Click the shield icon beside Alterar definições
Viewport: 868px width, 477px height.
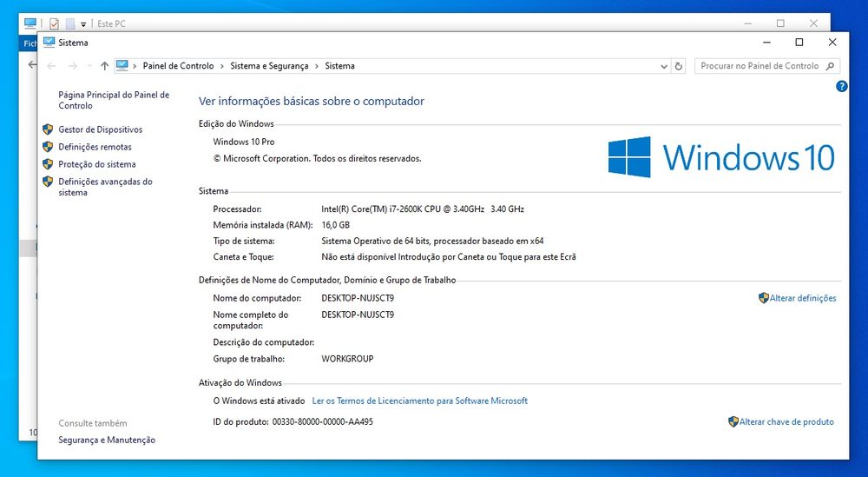pyautogui.click(x=764, y=297)
